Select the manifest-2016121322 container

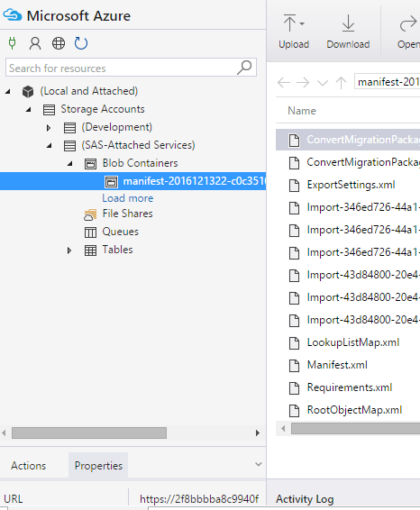point(132,181)
